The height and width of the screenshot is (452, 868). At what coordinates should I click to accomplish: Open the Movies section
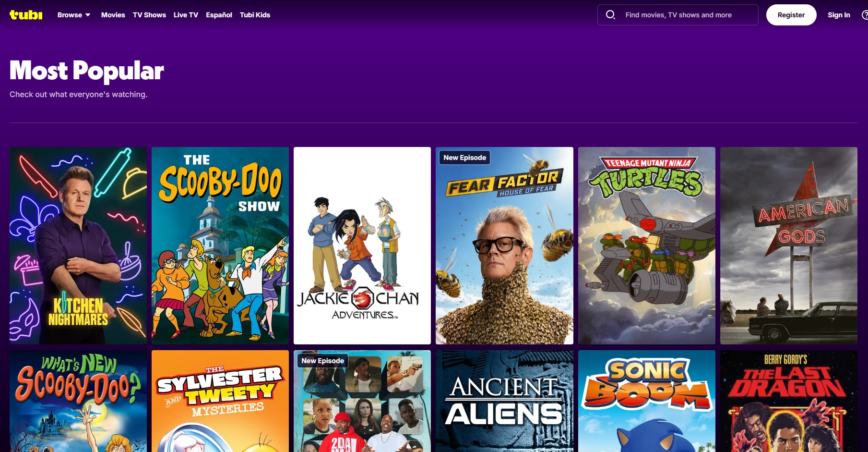pos(113,15)
